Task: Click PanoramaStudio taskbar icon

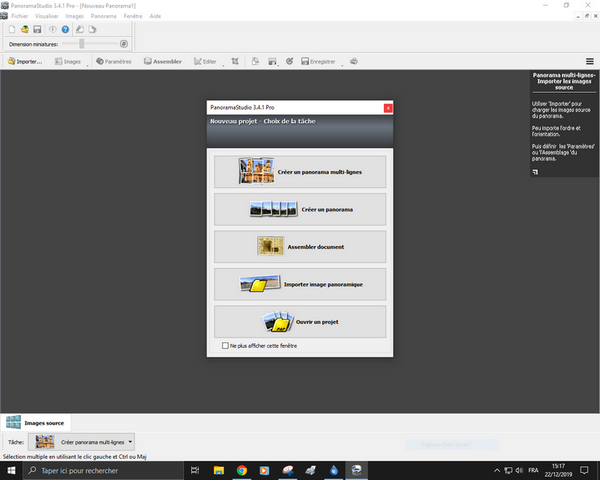Action: click(357, 470)
